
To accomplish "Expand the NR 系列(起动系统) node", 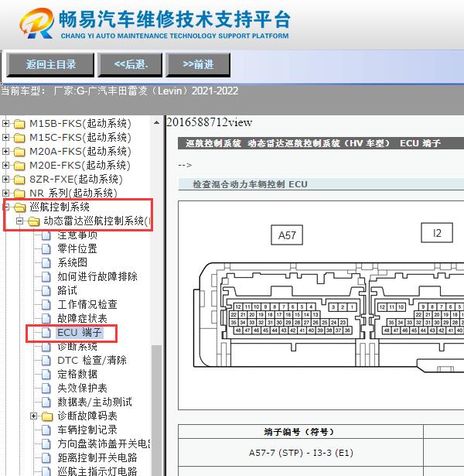I will [x=5, y=193].
